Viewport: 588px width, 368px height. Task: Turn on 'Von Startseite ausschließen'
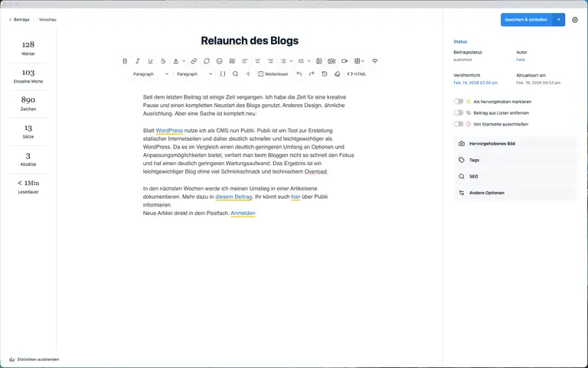tap(458, 123)
